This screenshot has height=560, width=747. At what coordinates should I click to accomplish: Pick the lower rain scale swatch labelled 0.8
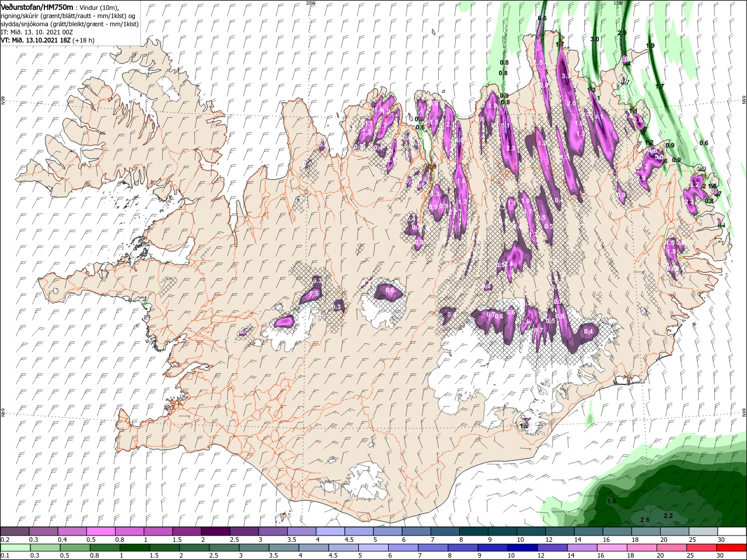[105, 548]
